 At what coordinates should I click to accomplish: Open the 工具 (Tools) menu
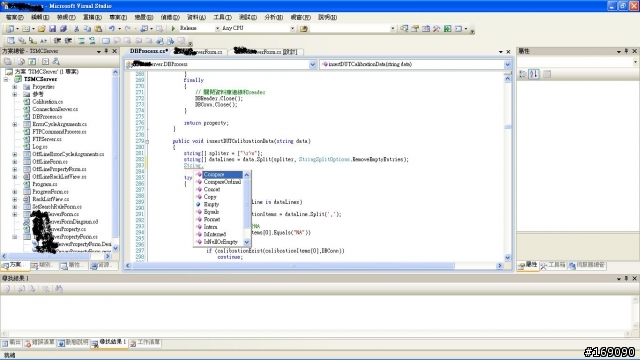pyautogui.click(x=222, y=17)
